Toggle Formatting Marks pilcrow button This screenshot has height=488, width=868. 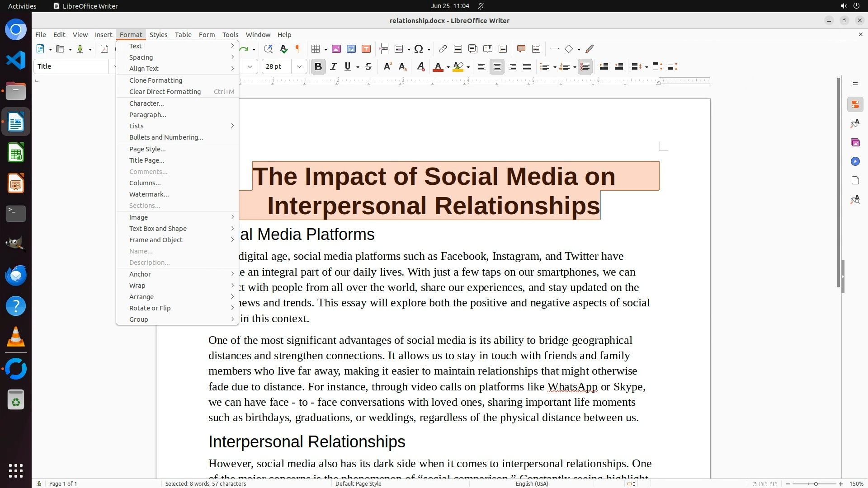point(297,49)
